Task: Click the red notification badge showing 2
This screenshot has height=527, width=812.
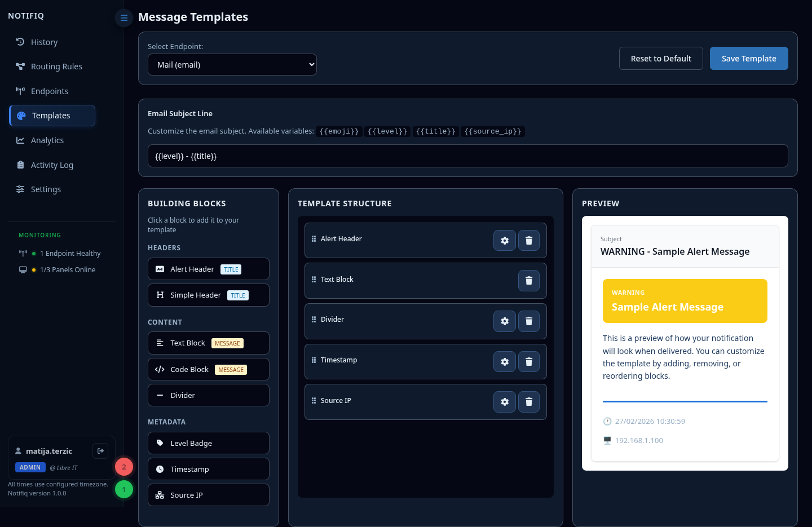Action: click(124, 467)
